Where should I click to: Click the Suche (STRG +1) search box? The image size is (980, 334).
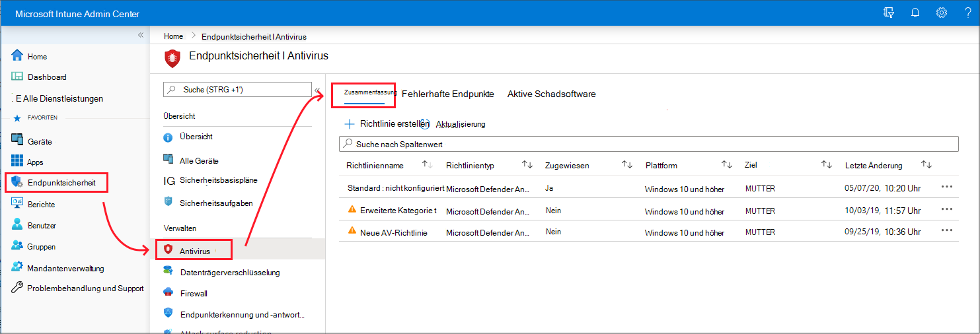point(237,89)
